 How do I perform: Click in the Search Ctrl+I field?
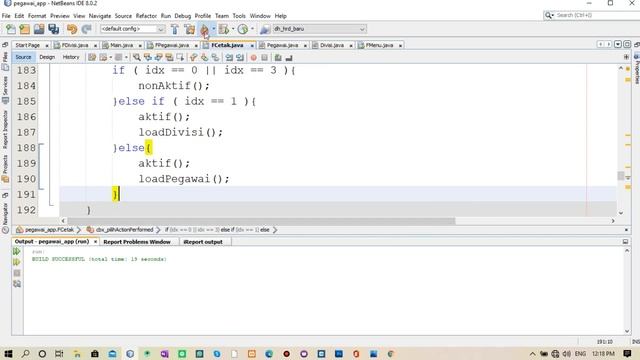[597, 15]
